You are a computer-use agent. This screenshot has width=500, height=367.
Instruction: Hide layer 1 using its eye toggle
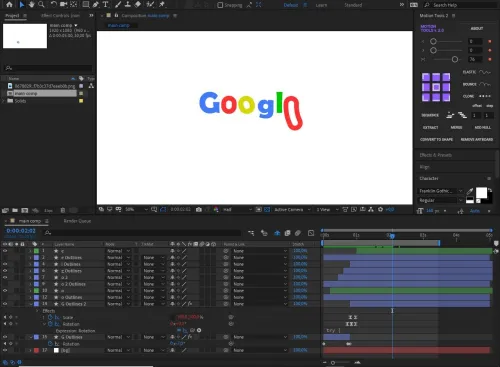coord(5,251)
